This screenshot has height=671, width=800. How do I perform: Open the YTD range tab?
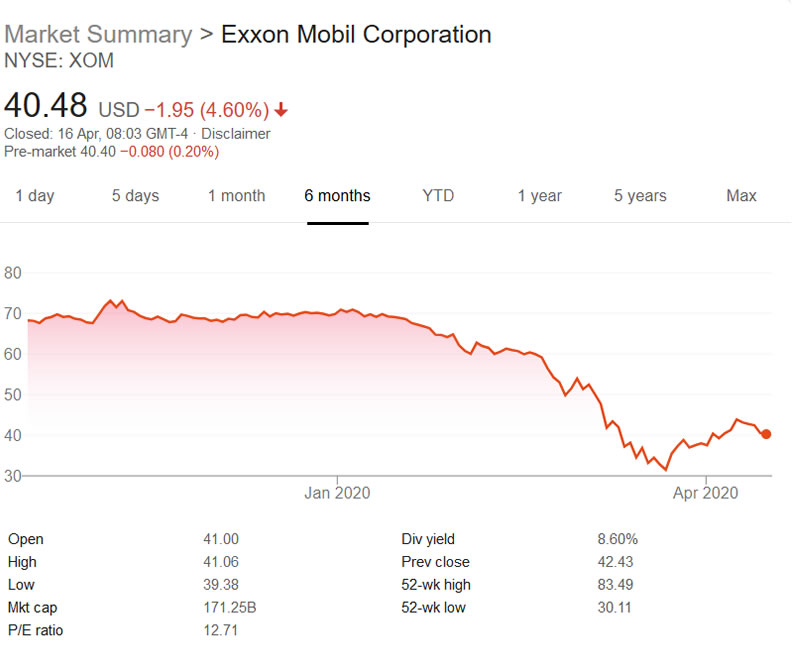(x=438, y=196)
